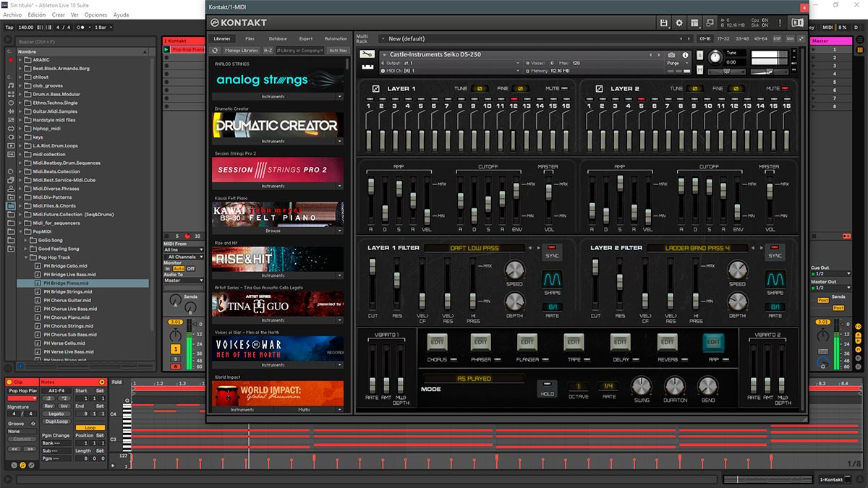
Task: Click the Layer 2 filter shape waveform icon
Action: pos(775,278)
